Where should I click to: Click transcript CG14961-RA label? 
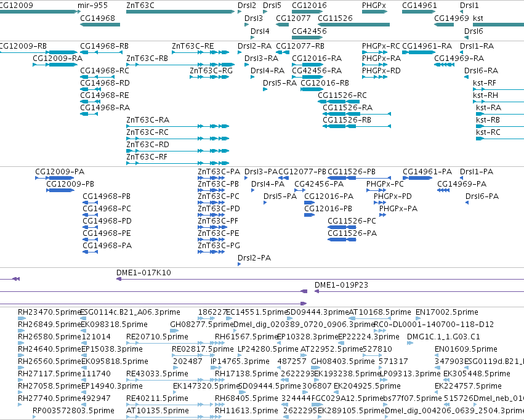[427, 46]
